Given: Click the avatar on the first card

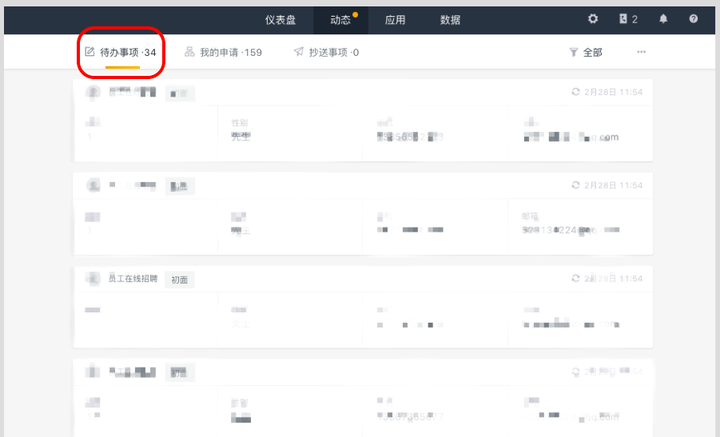Looking at the screenshot, I should 93,92.
